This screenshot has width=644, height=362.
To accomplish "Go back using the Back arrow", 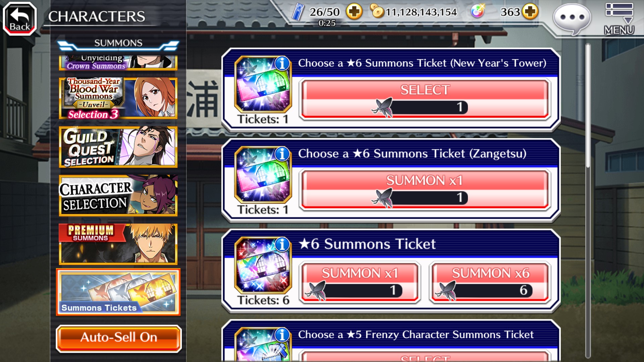I will [x=20, y=18].
